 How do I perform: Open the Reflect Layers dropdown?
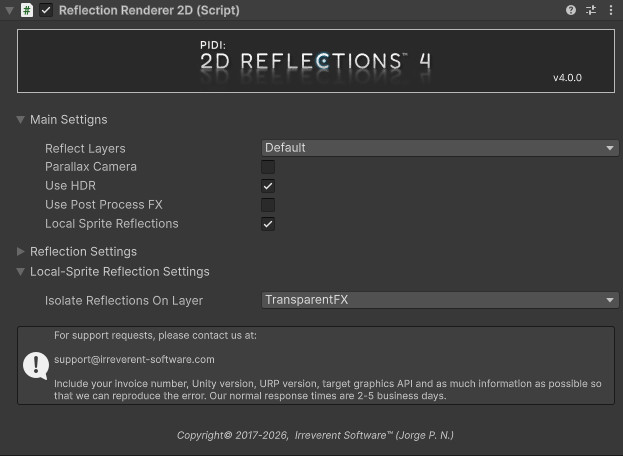[x=440, y=148]
